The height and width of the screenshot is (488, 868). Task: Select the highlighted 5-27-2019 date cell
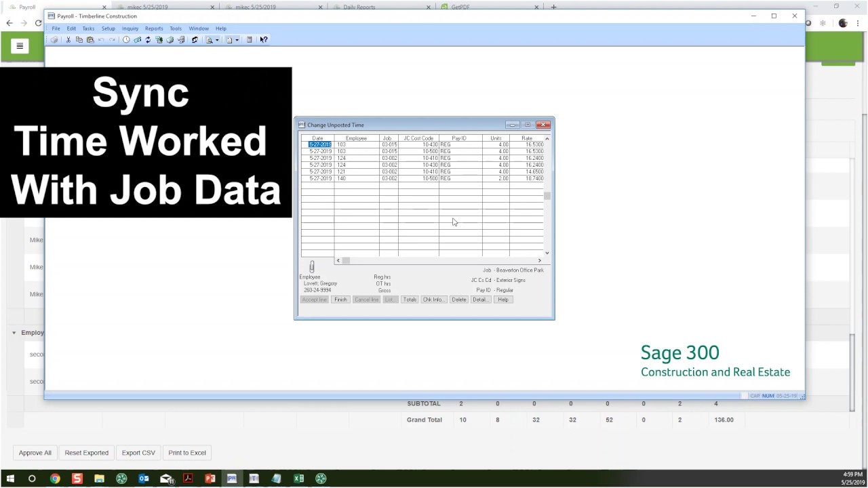click(x=320, y=145)
